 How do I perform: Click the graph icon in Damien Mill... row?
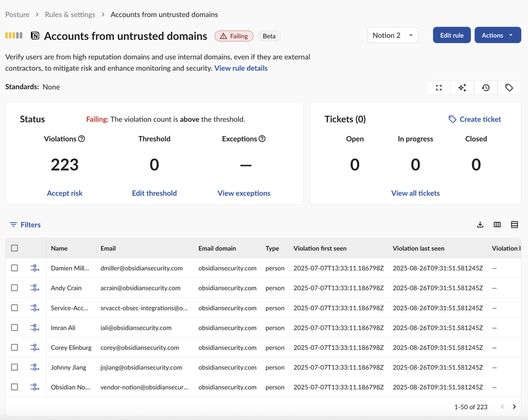click(34, 268)
